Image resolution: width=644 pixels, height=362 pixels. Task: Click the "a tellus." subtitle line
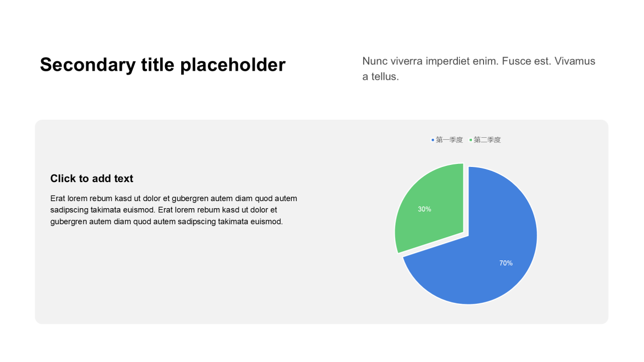coord(380,77)
